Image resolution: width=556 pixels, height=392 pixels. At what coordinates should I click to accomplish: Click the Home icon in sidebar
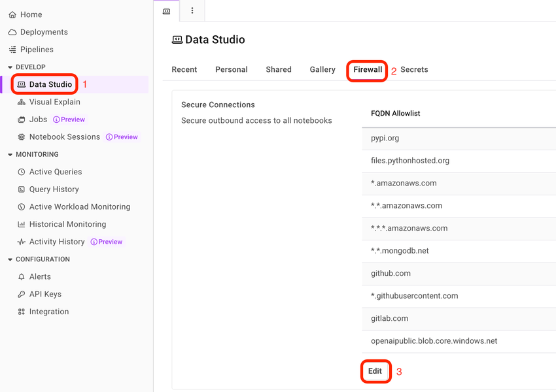tap(12, 14)
